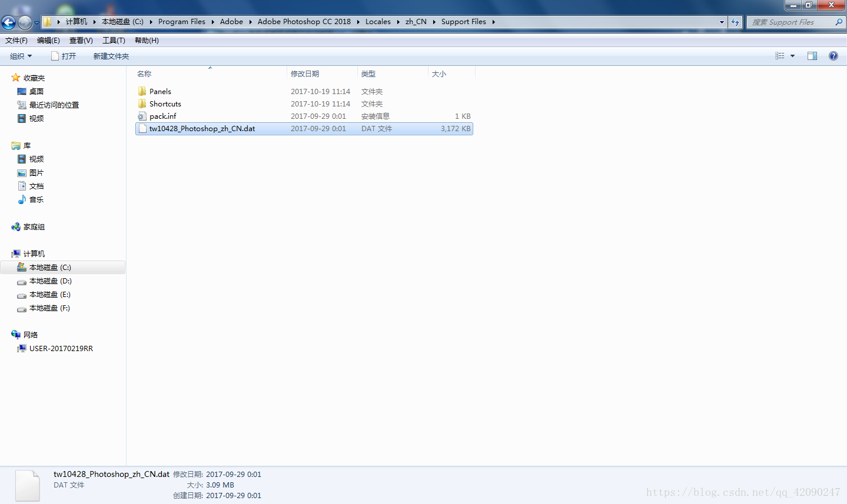Select 音乐 library
This screenshot has width=847, height=504.
pyautogui.click(x=36, y=199)
